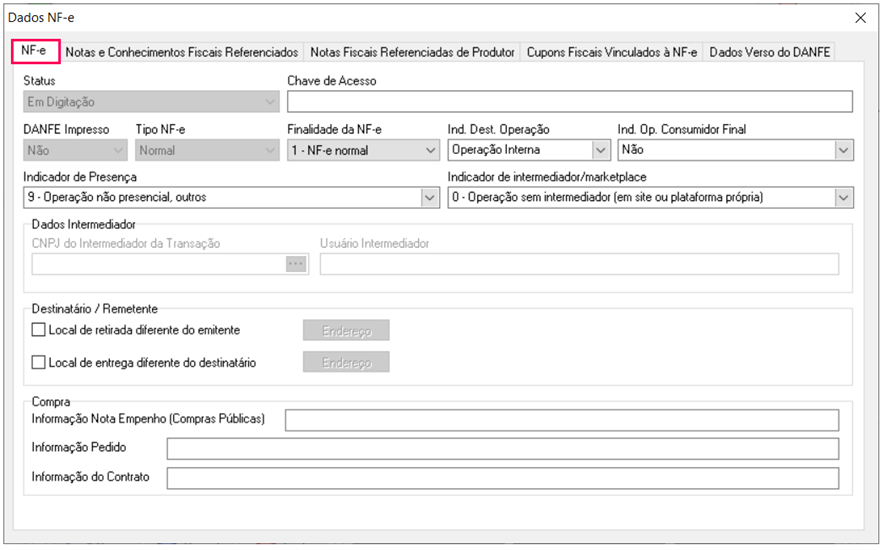Image resolution: width=886 pixels, height=550 pixels.
Task: Select Cupons Fiscais Vinculados à NF-e tab
Action: 611,52
